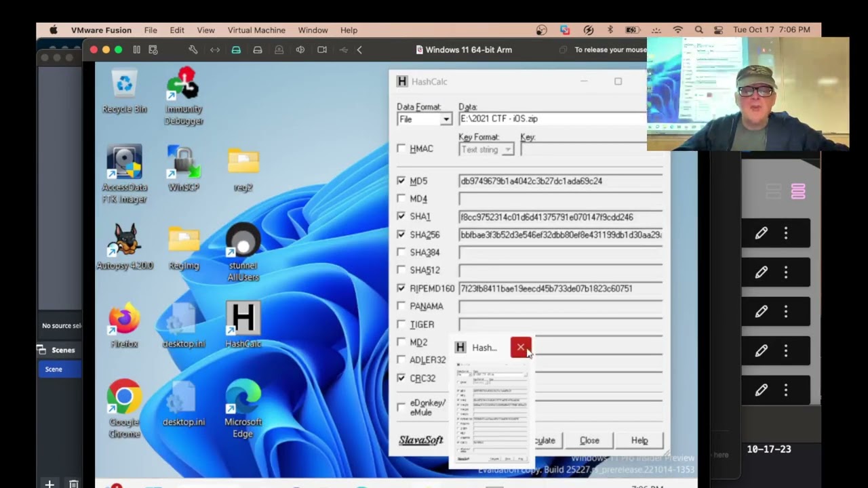Screen dimensions: 868x488
Task: Open VM settings wrench icon
Action: pyautogui.click(x=193, y=49)
